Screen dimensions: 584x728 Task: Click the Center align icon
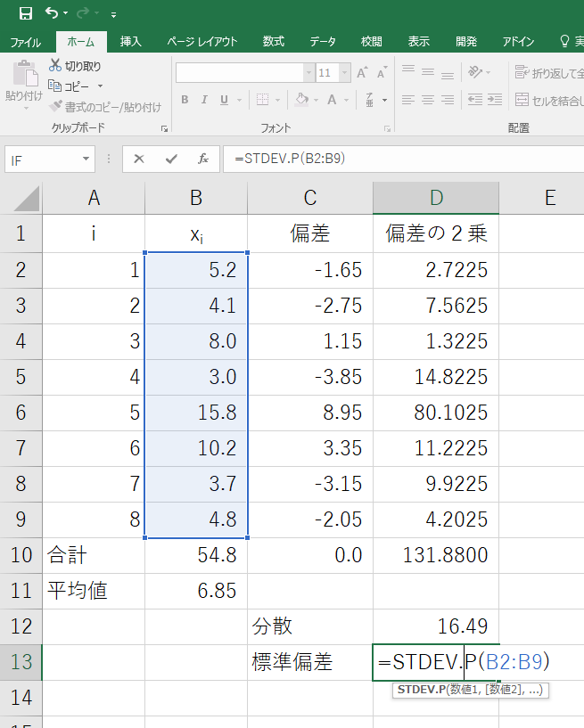tap(428, 100)
